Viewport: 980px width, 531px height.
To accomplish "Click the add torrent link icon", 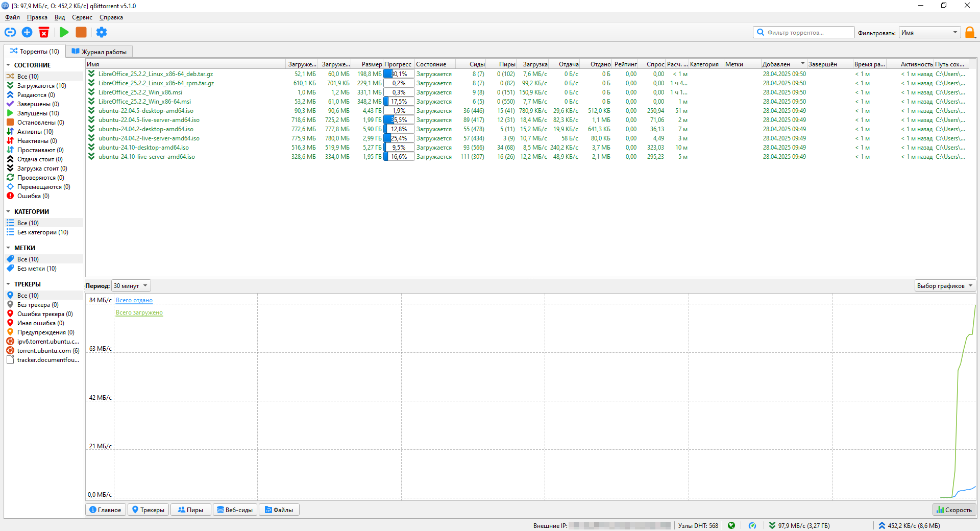I will pos(10,32).
